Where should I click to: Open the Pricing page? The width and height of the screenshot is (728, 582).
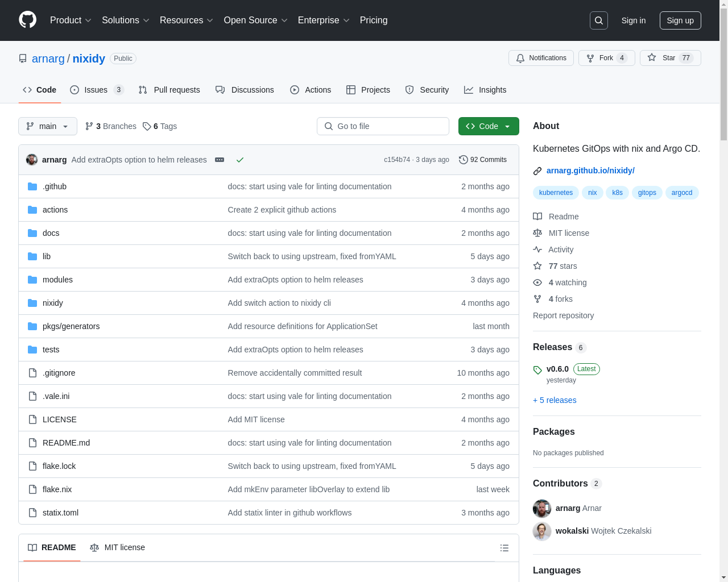pyautogui.click(x=374, y=20)
